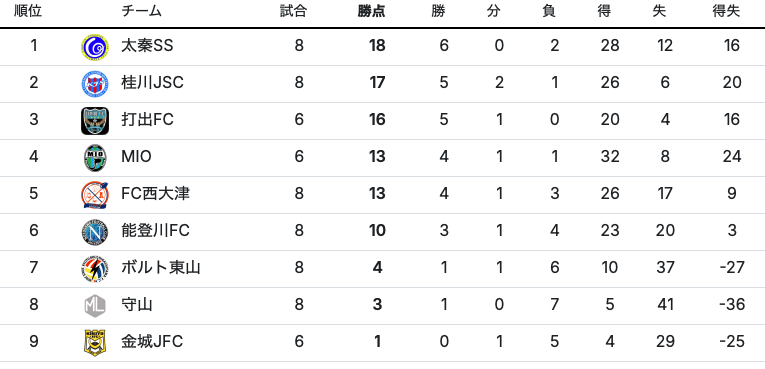
Task: Click the 金城JFC yellow crest
Action: tap(95, 343)
